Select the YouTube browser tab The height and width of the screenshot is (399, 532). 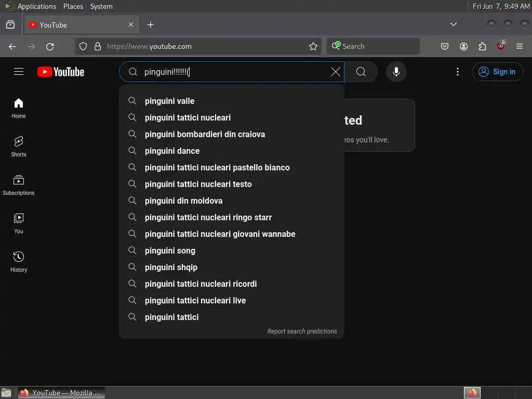tap(81, 25)
